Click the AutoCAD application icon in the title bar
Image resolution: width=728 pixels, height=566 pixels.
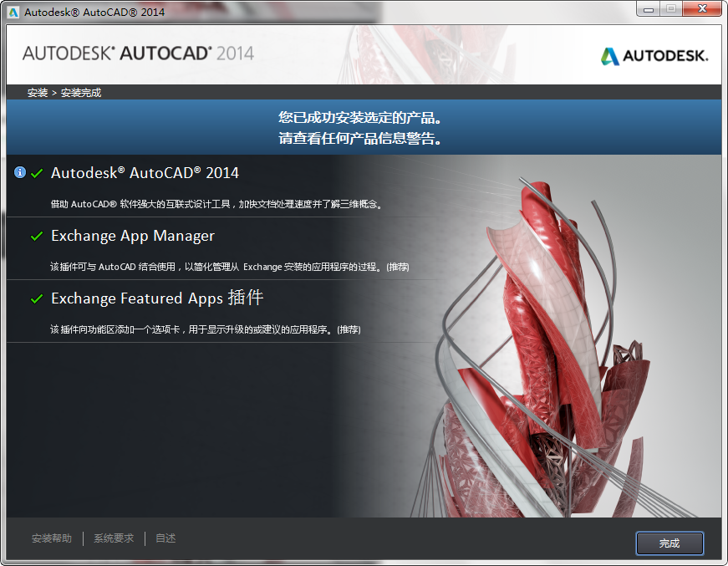pos(13,11)
